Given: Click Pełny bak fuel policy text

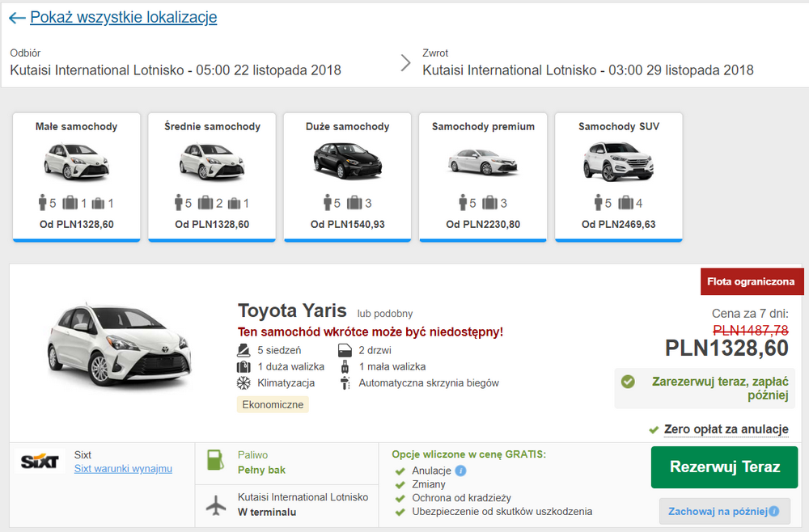Looking at the screenshot, I should [261, 470].
